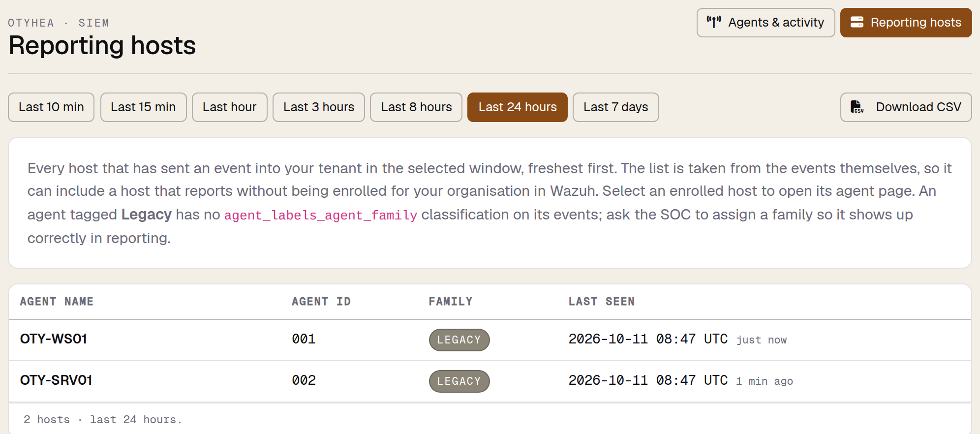Click the agent_labels_agent_family code text

click(321, 215)
